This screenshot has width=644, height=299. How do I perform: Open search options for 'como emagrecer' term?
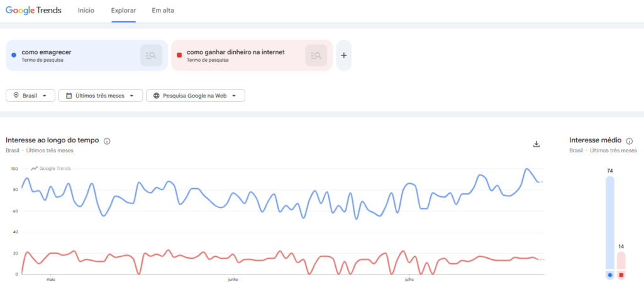pos(151,55)
